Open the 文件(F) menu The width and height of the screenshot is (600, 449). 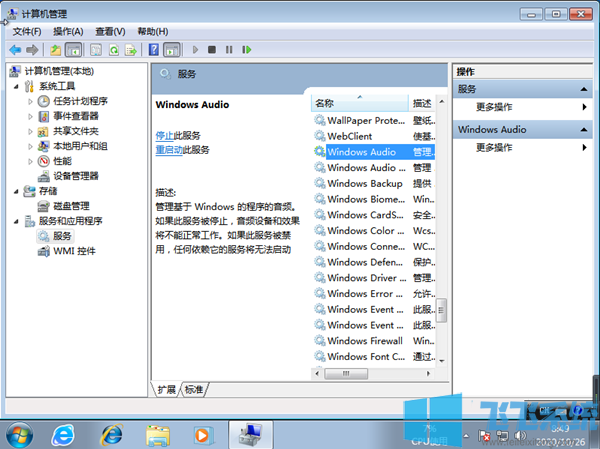[x=27, y=31]
